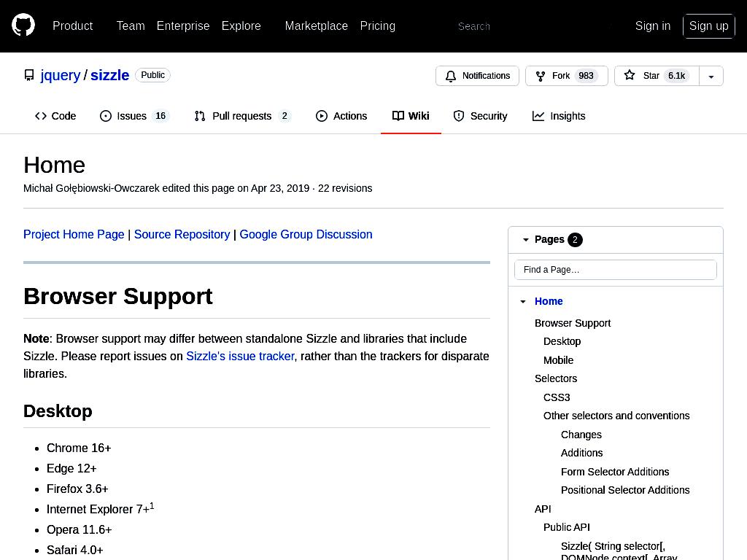Click the Desktop heading in article
This screenshot has height=560, width=747.
pyautogui.click(x=58, y=411)
